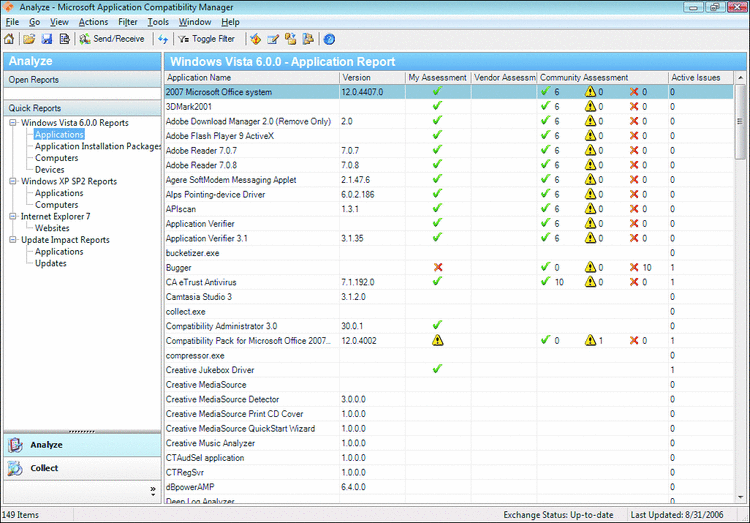Open help with the blue question icon
This screenshot has height=523, width=750.
click(x=329, y=39)
